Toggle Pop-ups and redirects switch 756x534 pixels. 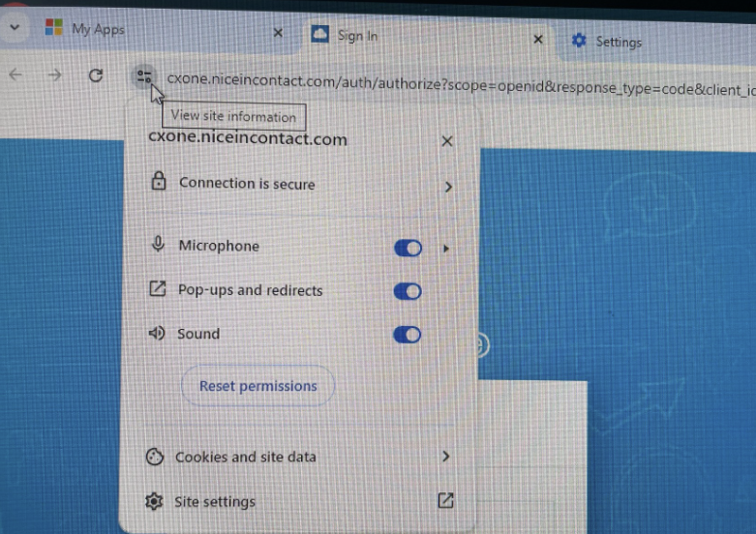coord(408,291)
